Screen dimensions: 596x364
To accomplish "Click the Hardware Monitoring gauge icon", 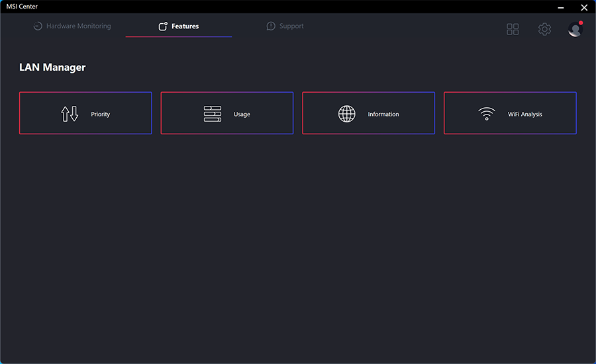I will click(38, 26).
